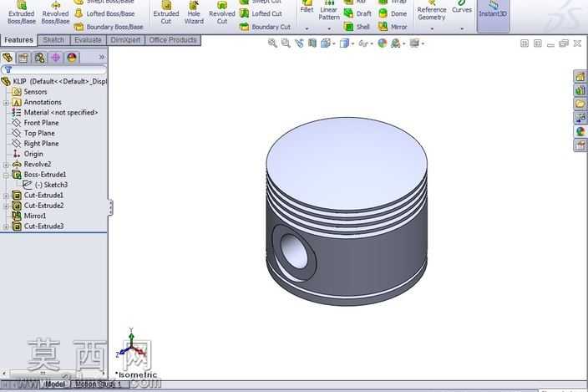Image resolution: width=588 pixels, height=392 pixels.
Task: Open Reference Geometry tools
Action: [432, 11]
